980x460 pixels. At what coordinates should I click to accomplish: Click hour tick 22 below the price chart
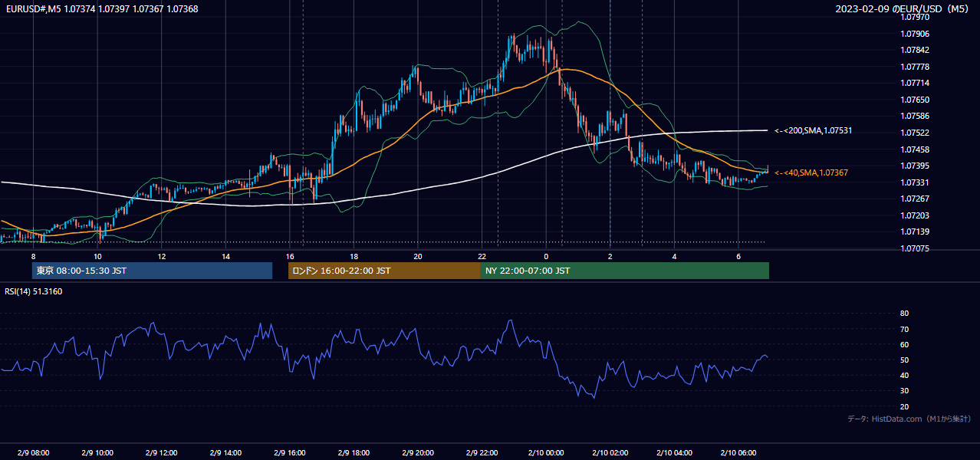[x=482, y=256]
